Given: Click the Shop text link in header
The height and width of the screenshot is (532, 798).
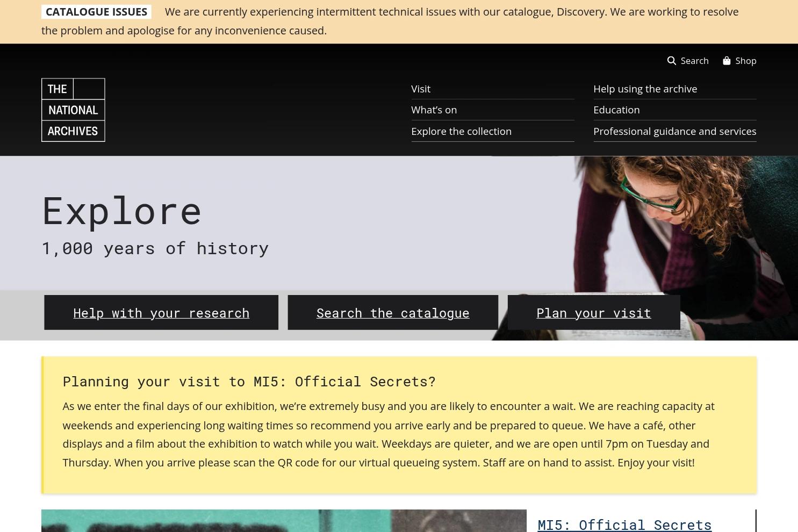Looking at the screenshot, I should 745,61.
